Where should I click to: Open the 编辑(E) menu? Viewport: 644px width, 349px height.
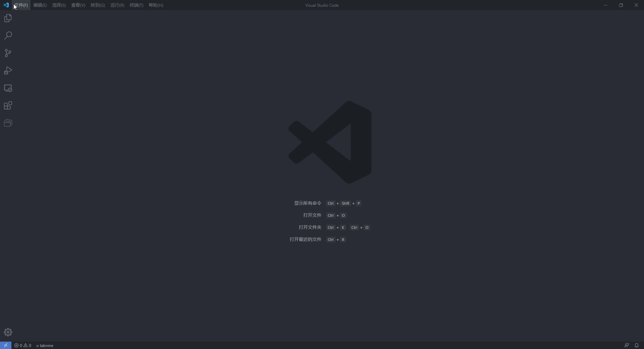tap(40, 5)
